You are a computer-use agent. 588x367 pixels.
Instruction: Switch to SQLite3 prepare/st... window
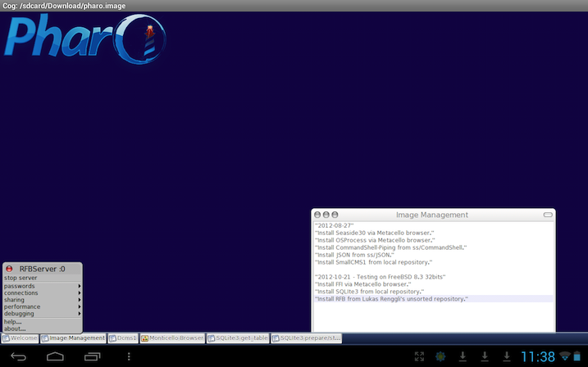pyautogui.click(x=307, y=338)
